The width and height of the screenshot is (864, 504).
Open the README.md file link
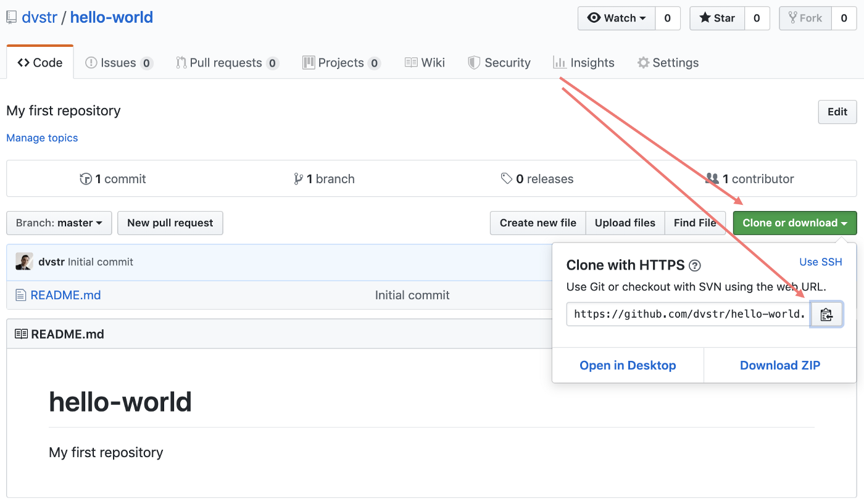pos(66,295)
